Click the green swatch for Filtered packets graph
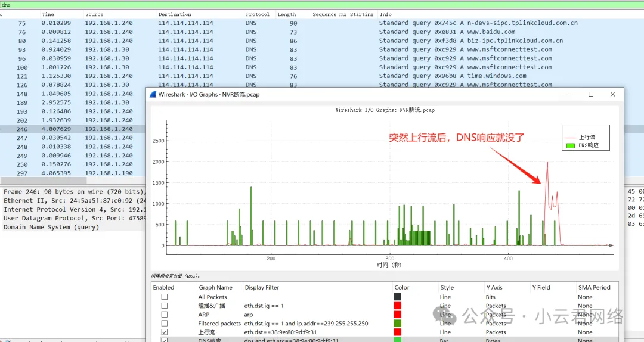644x342 pixels. [398, 324]
